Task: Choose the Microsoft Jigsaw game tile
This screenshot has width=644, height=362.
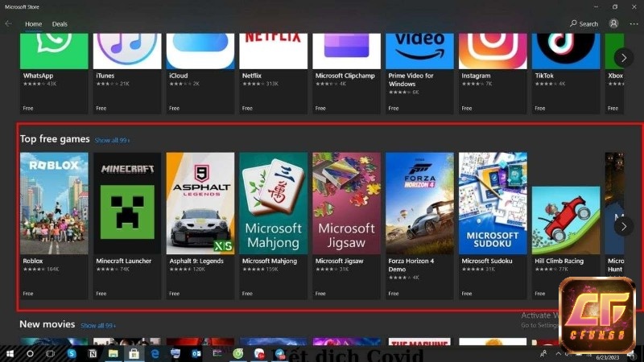Action: pos(346,225)
